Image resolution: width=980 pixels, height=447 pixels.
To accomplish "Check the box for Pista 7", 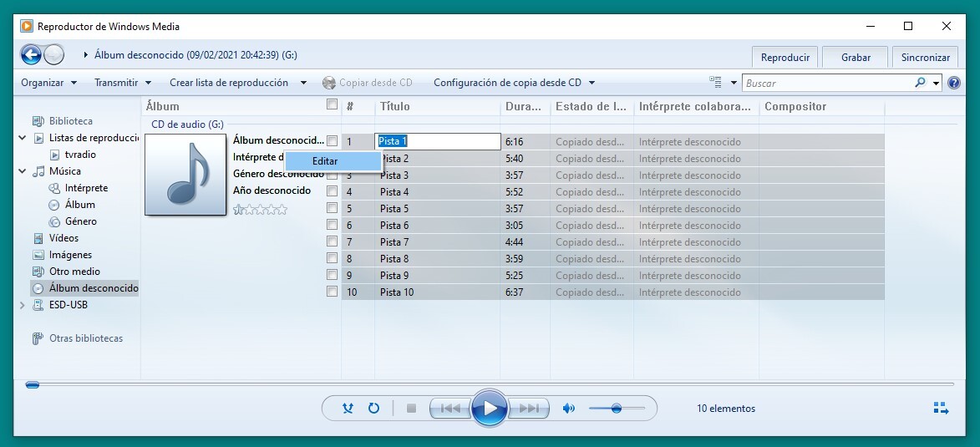I will click(x=332, y=241).
